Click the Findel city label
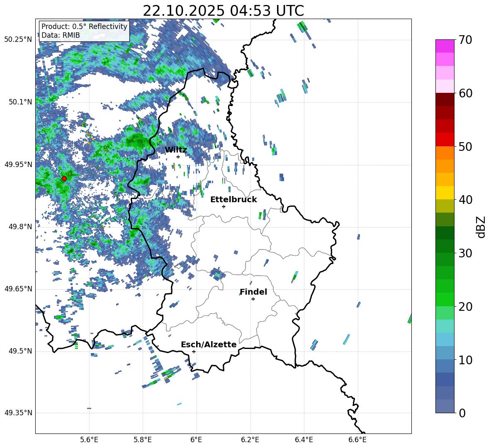 tap(253, 292)
